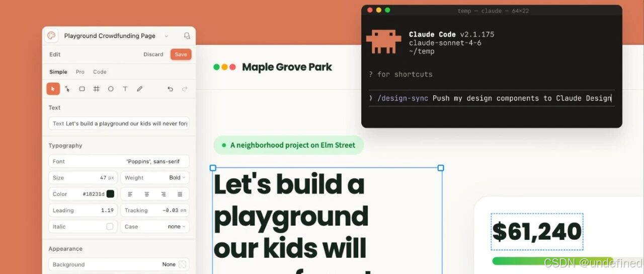Click the Text content input field
Image resolution: width=644 pixels, height=274 pixels.
click(119, 123)
